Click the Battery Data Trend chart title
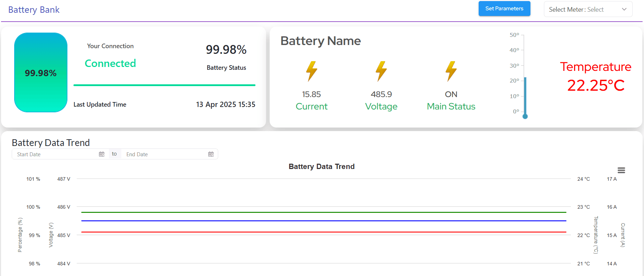 click(321, 167)
